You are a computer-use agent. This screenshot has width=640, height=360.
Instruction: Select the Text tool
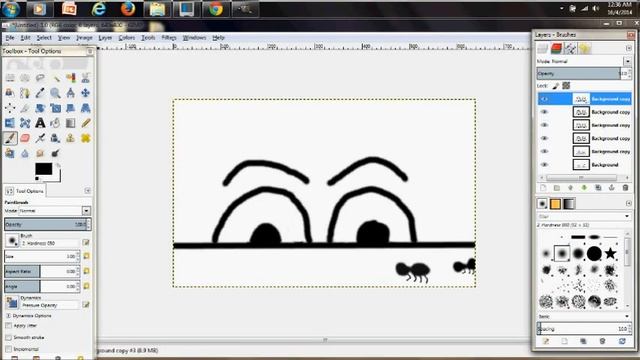point(40,123)
